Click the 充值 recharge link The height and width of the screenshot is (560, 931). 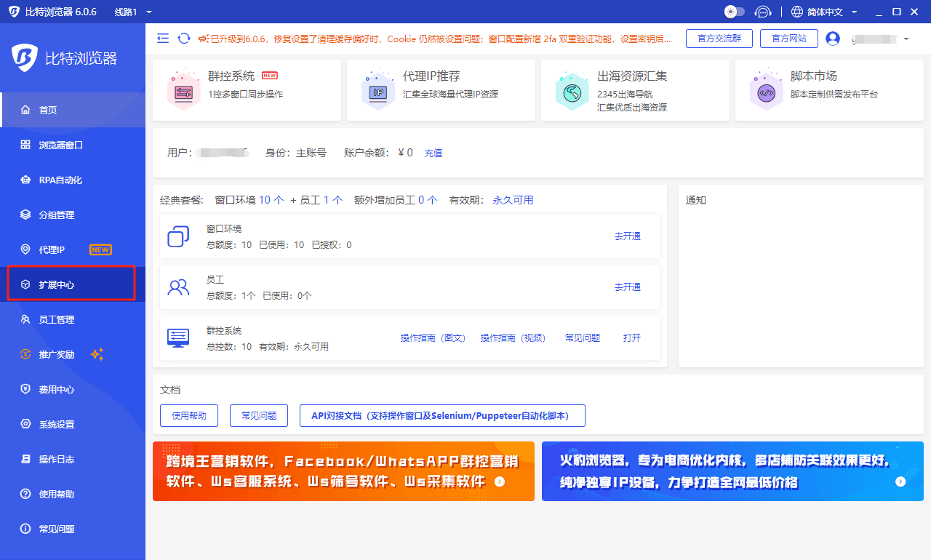pos(433,153)
